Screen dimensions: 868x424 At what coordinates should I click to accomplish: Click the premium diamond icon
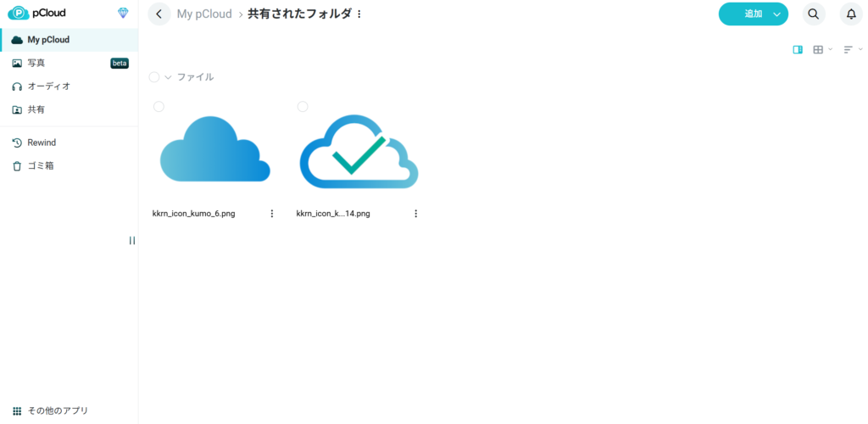(123, 14)
